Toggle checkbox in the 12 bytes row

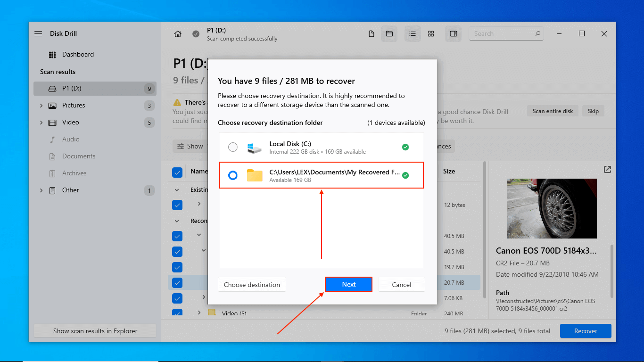click(177, 205)
